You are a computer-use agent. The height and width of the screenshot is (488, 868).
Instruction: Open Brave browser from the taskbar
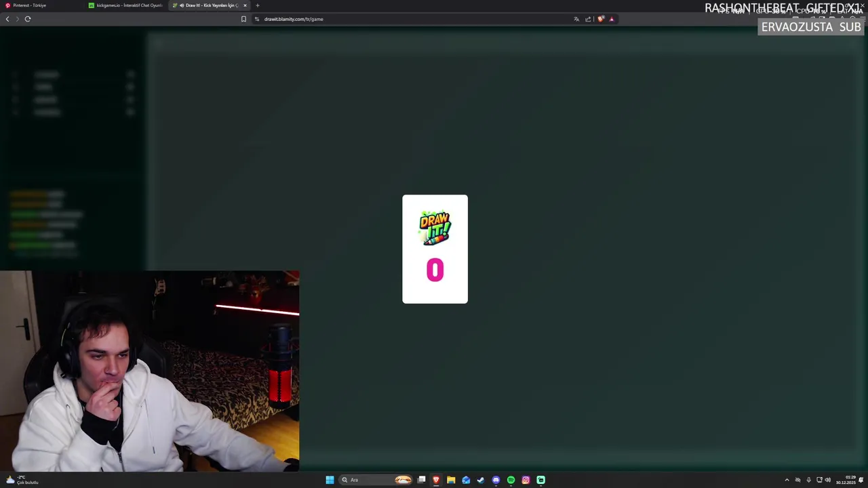(436, 480)
